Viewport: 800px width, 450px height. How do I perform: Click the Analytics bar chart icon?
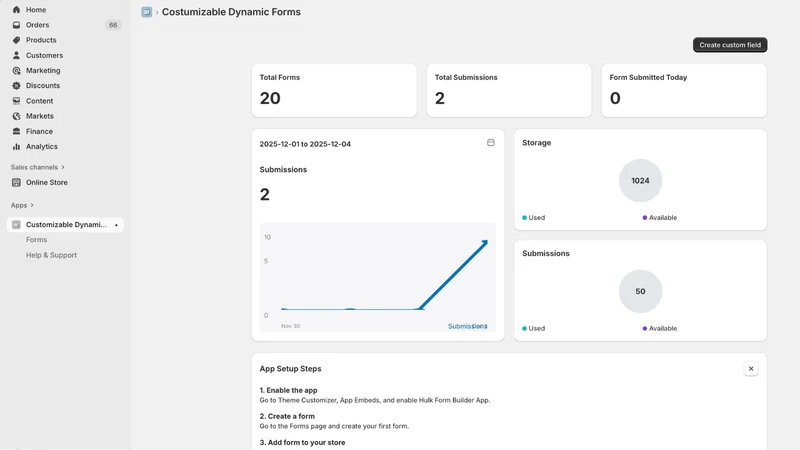pos(16,146)
